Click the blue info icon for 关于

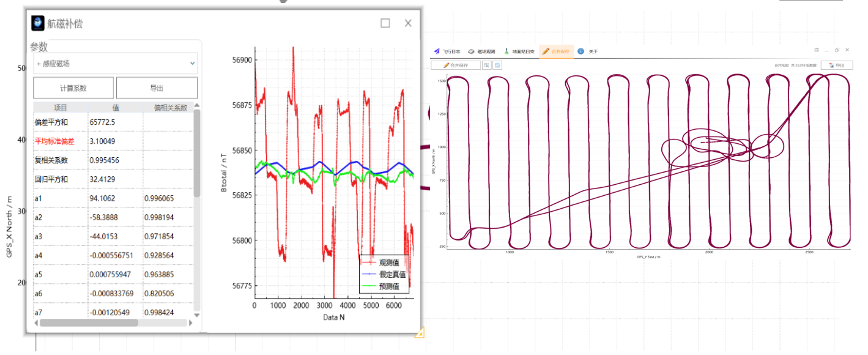click(x=581, y=51)
